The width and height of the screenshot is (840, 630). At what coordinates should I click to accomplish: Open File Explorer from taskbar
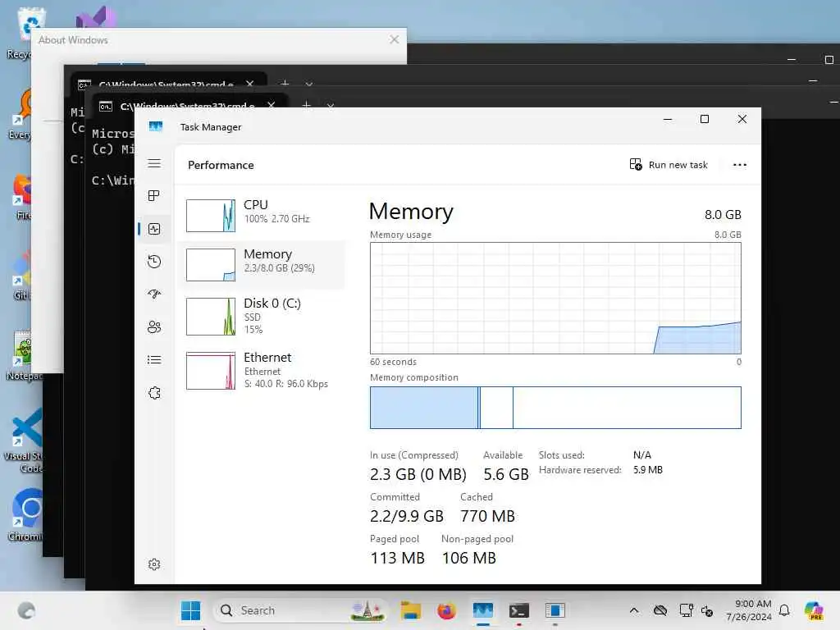pyautogui.click(x=411, y=610)
